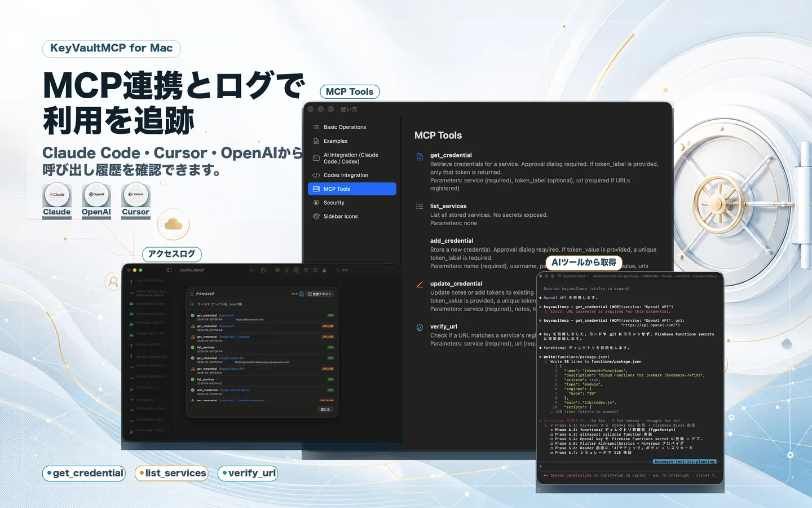Close the log dialog with 閉じる button

coord(325,410)
